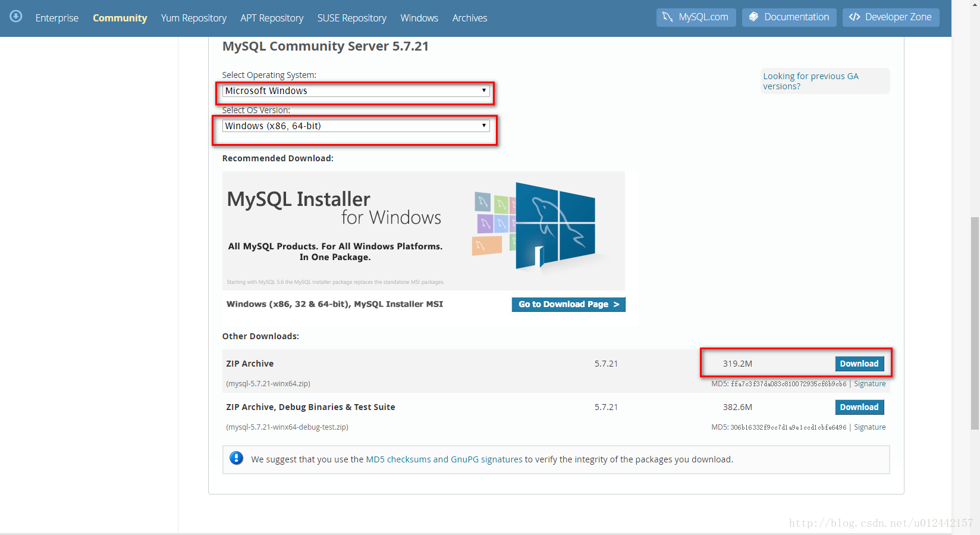Open the Archives section

(470, 18)
